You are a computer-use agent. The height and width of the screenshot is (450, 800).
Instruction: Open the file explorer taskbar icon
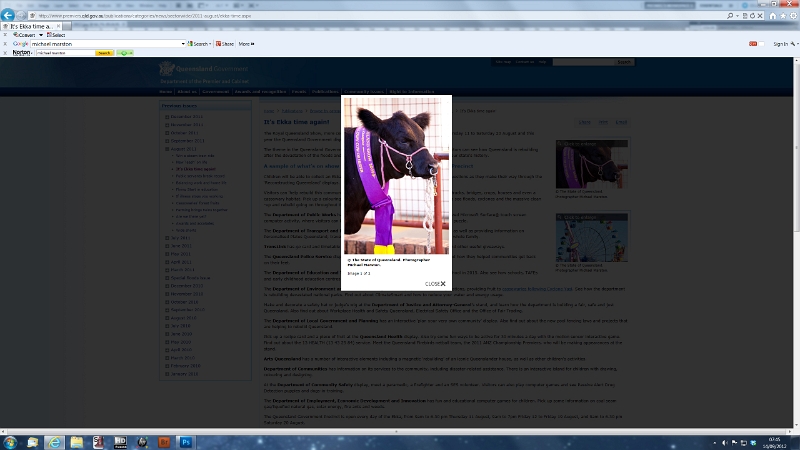click(78, 441)
